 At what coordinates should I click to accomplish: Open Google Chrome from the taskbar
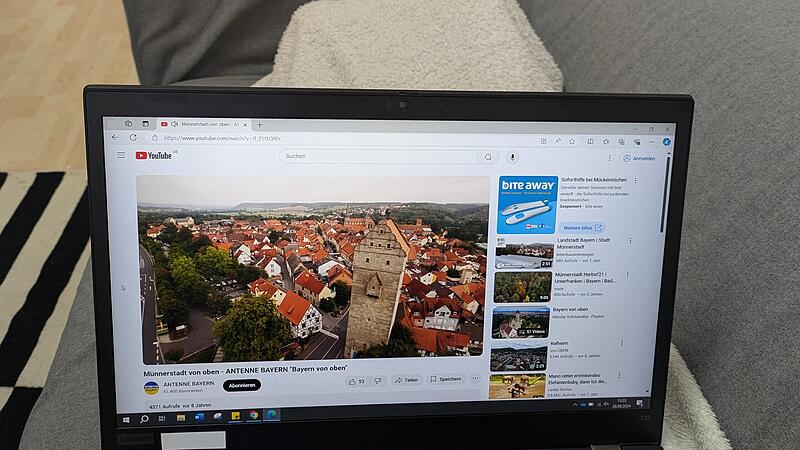pos(253,415)
